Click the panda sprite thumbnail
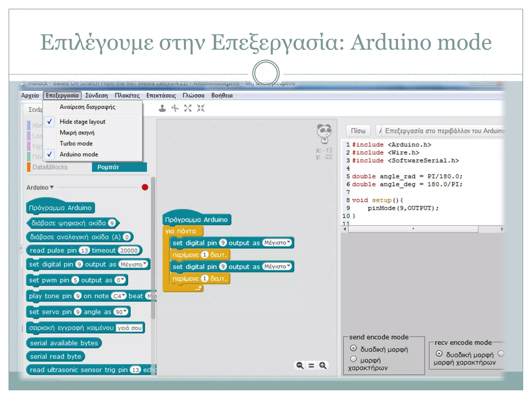Viewport: 532px width, 399px height. 324,134
